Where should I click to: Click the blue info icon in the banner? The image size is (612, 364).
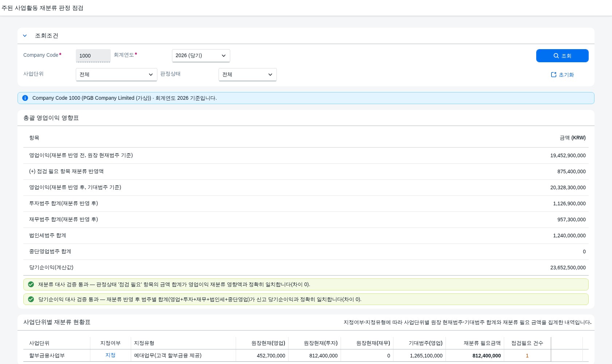(25, 98)
